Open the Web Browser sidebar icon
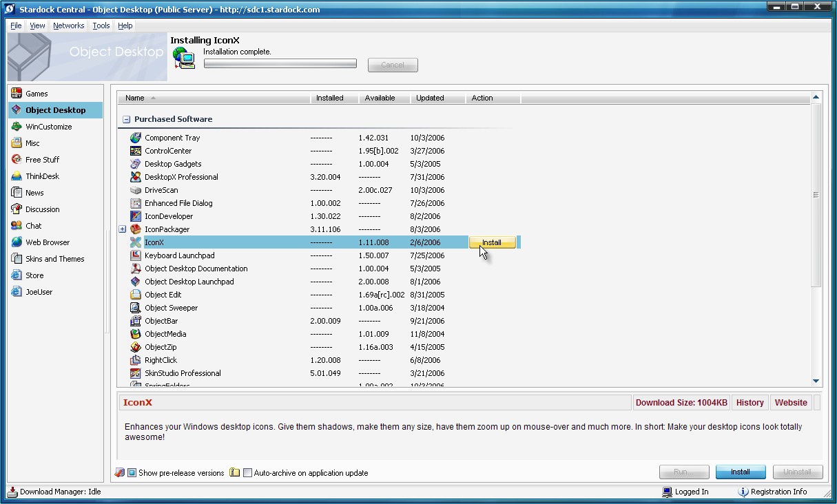837x504 pixels. coord(17,242)
